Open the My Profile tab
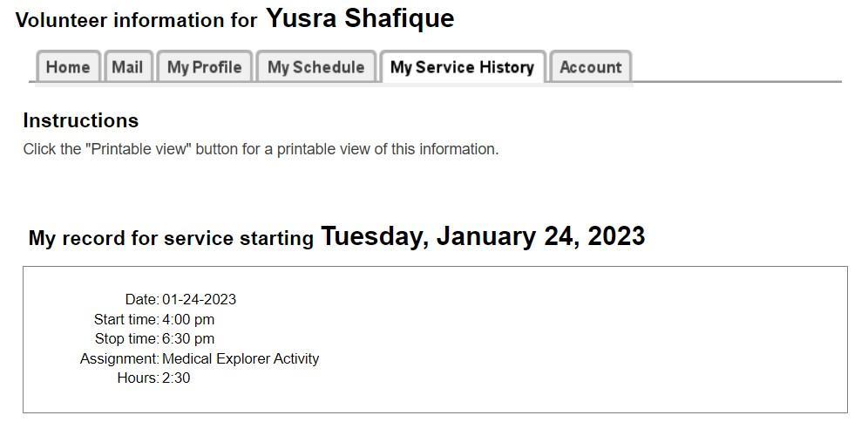This screenshot has height=429, width=868. [204, 67]
